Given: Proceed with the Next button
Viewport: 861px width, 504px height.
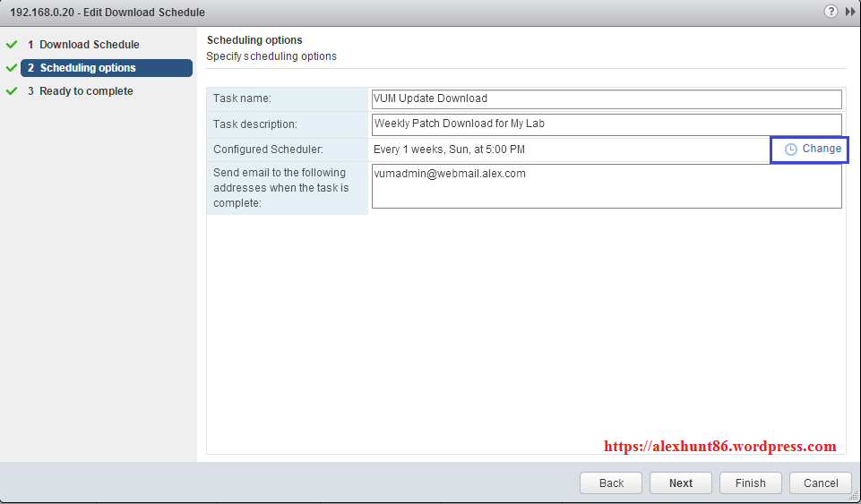Looking at the screenshot, I should coord(681,483).
